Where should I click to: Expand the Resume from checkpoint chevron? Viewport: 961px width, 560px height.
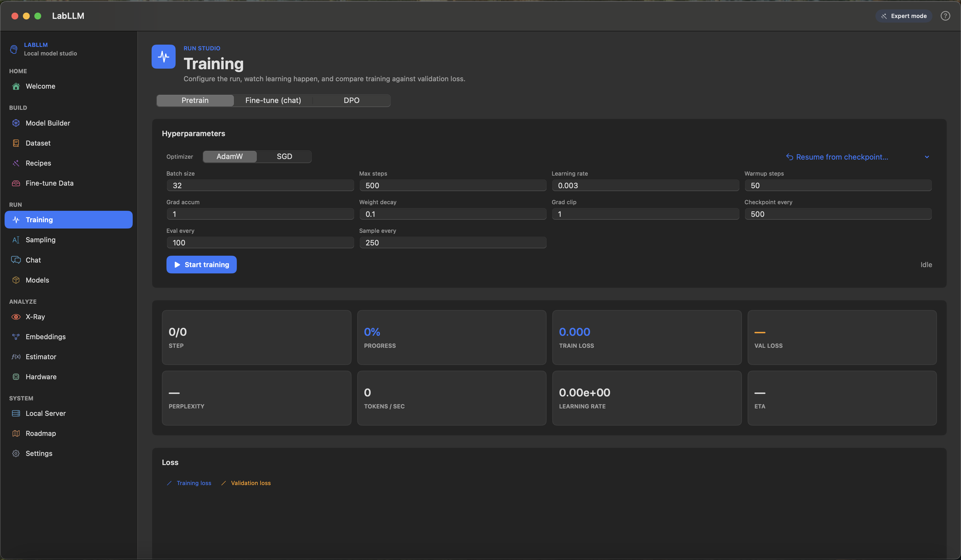(927, 157)
